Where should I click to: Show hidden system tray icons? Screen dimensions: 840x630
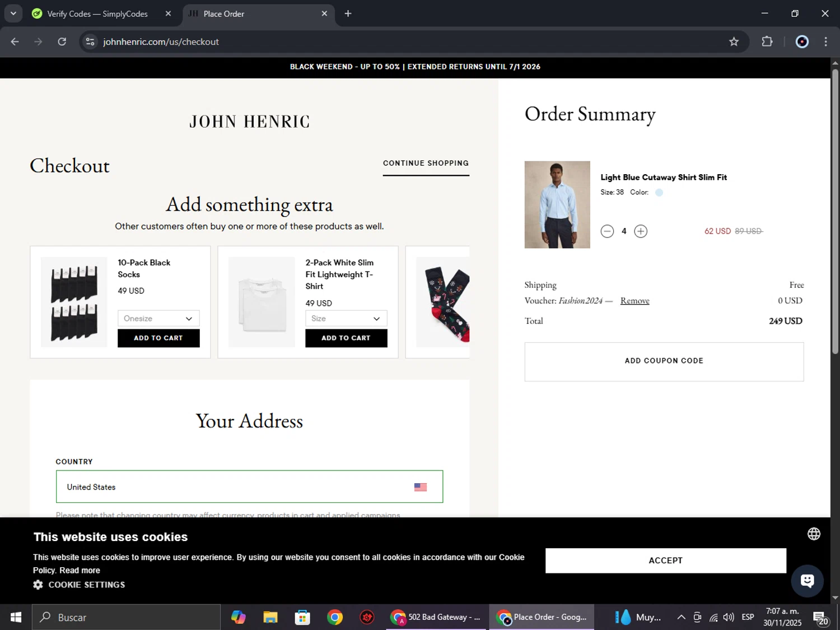coord(681,617)
